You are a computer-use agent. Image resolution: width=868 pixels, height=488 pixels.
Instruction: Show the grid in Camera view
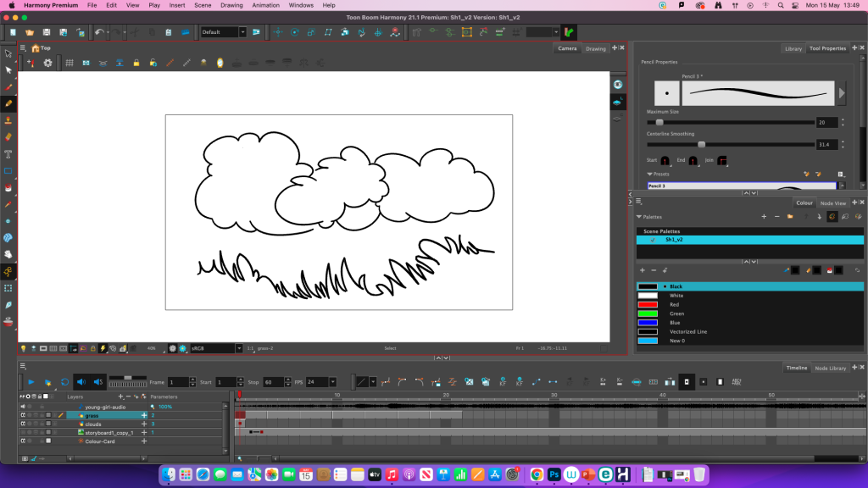click(70, 63)
